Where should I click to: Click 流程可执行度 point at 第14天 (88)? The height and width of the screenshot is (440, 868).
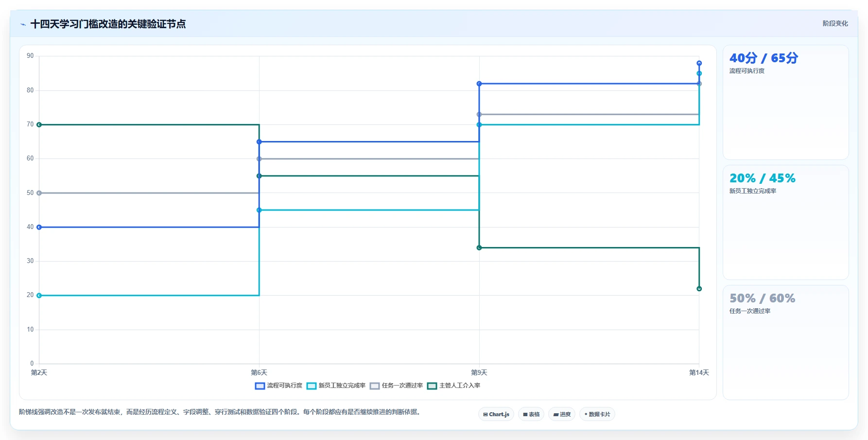coord(699,63)
